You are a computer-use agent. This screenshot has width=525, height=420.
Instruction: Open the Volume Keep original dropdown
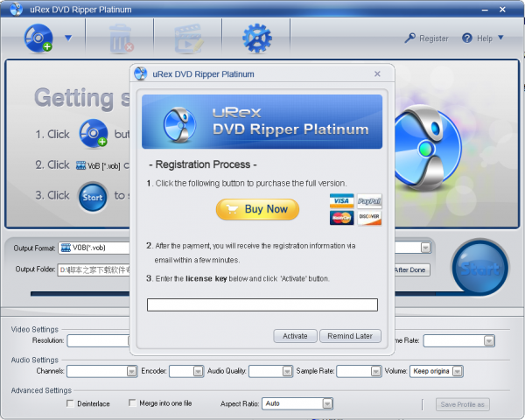[x=458, y=371]
